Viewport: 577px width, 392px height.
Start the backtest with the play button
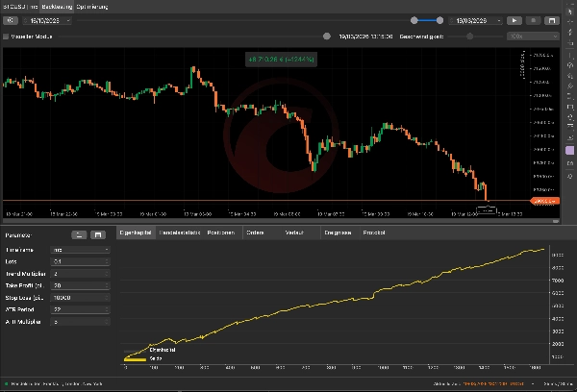514,20
